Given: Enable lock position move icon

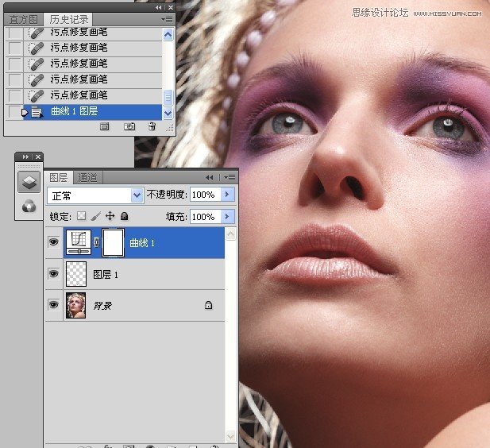Looking at the screenshot, I should tap(110, 216).
